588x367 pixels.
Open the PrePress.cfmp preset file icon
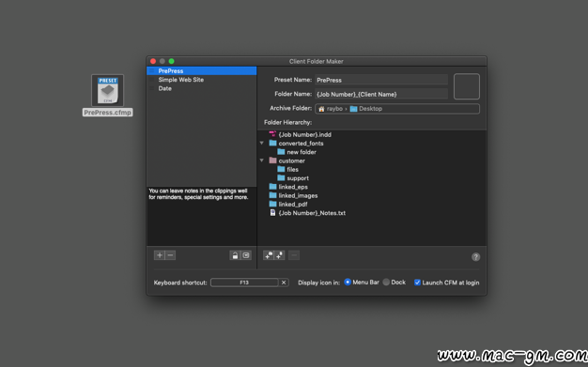tap(108, 90)
